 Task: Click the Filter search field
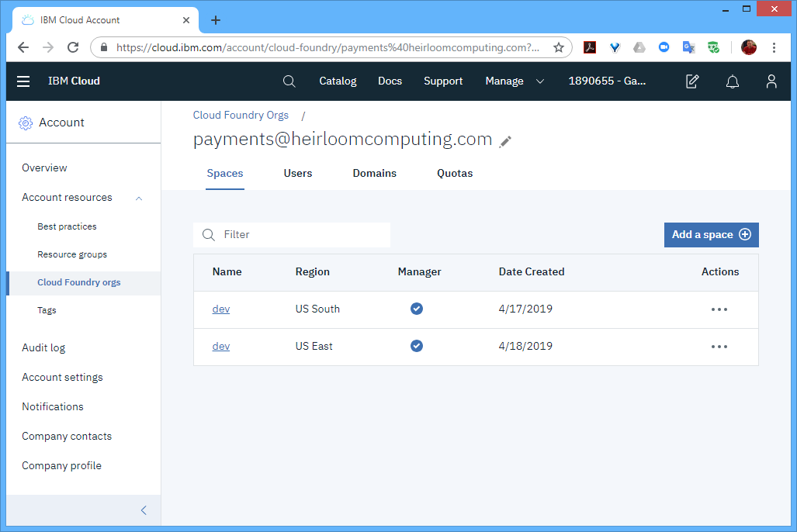point(292,235)
